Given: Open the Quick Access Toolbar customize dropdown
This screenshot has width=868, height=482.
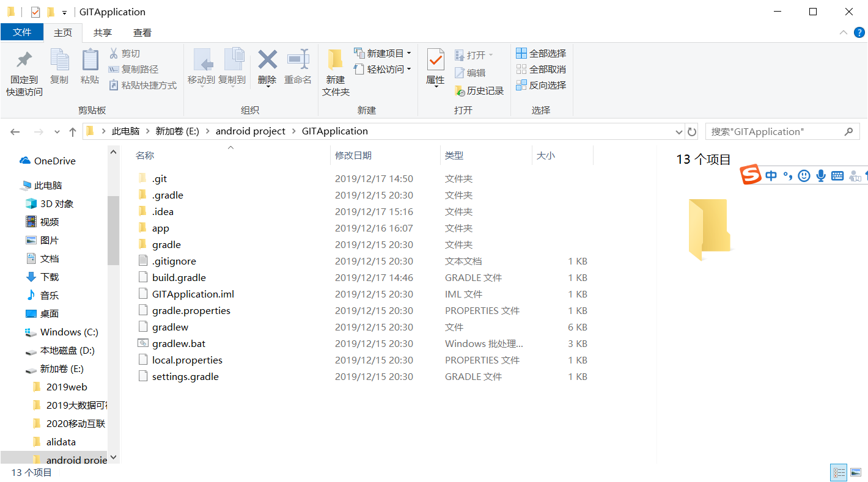Looking at the screenshot, I should (x=64, y=13).
